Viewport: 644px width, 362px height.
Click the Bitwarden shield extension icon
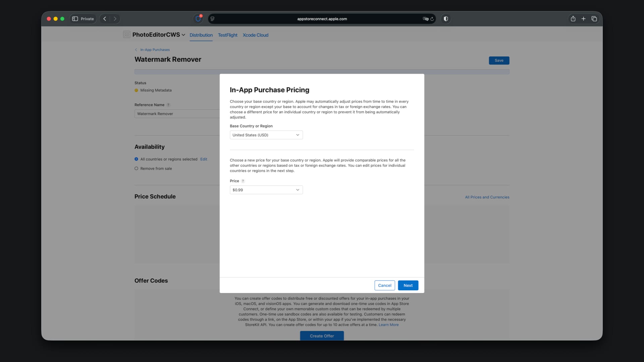(198, 19)
